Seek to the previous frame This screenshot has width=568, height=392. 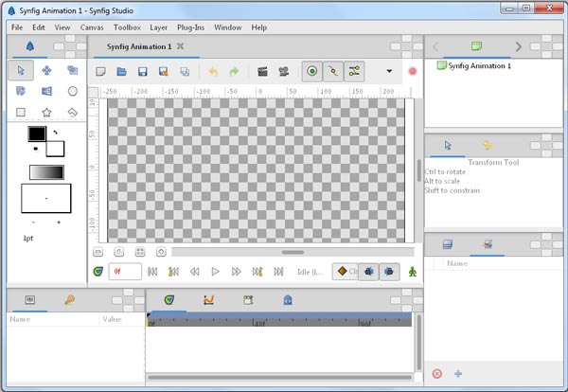194,272
